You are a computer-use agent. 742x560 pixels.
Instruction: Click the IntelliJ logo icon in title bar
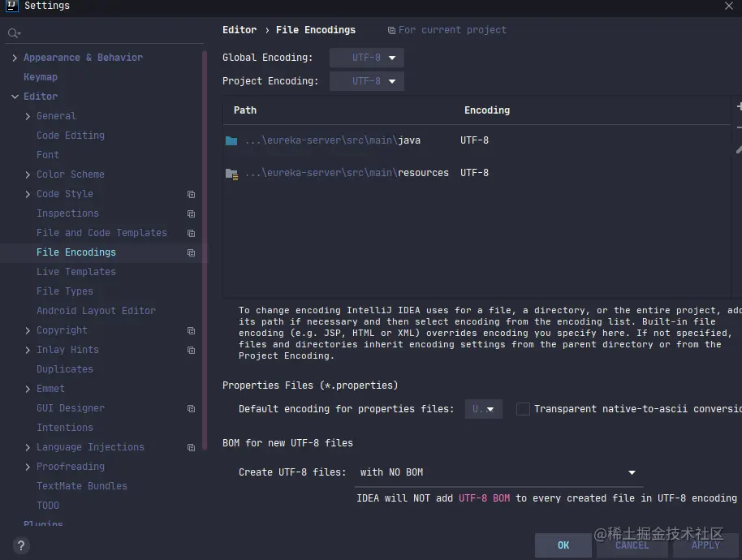(12, 6)
